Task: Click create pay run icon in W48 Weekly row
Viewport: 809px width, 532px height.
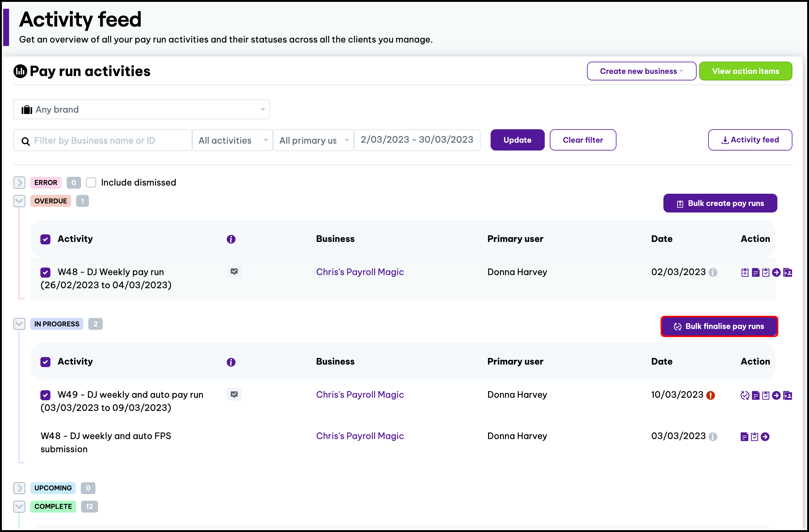Action: (x=745, y=273)
